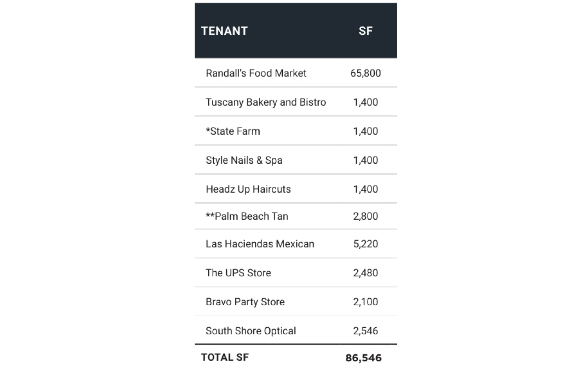Click the *State Farm tenant entry
588x373 pixels.
coord(233,131)
